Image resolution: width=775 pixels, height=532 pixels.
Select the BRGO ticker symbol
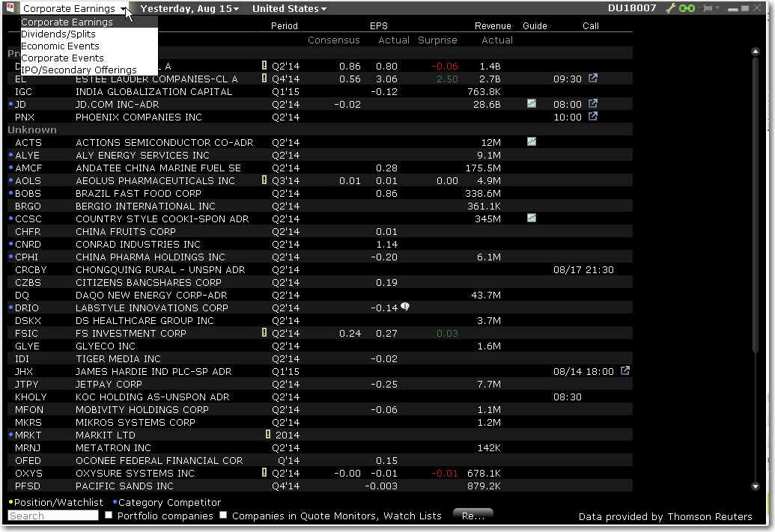click(x=28, y=206)
